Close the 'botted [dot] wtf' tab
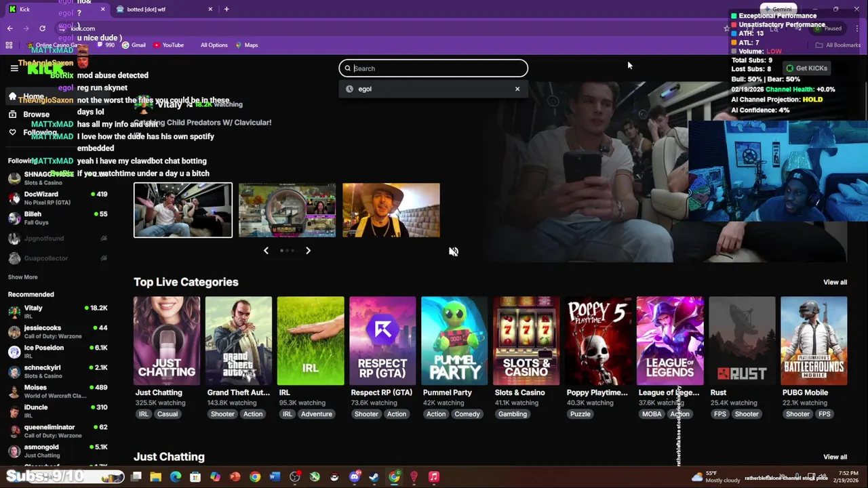 tap(210, 9)
